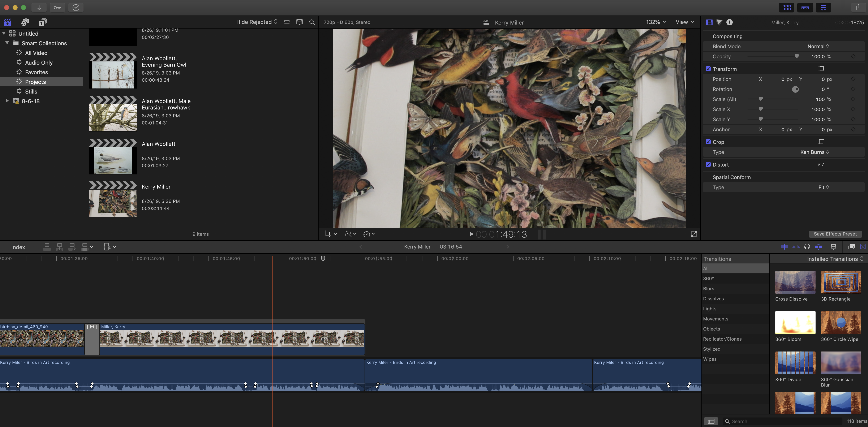Show the Video inspector icon
This screenshot has width=868, height=427.
pos(709,22)
